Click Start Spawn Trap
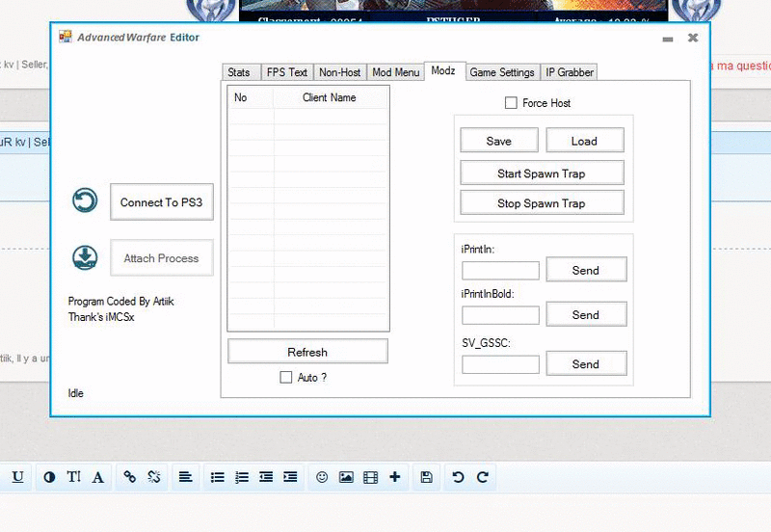Viewport: 771px width, 532px height. click(542, 173)
